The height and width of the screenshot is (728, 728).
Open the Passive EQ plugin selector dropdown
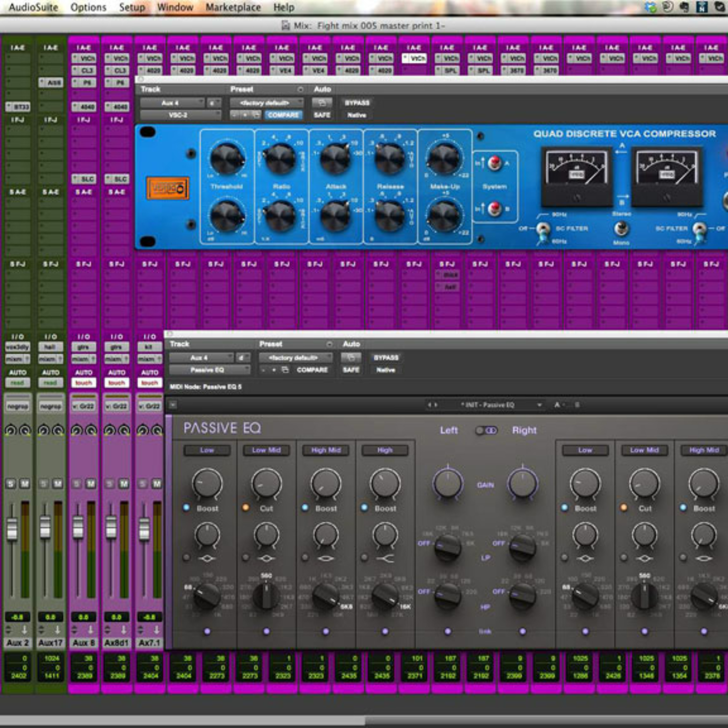(x=209, y=370)
